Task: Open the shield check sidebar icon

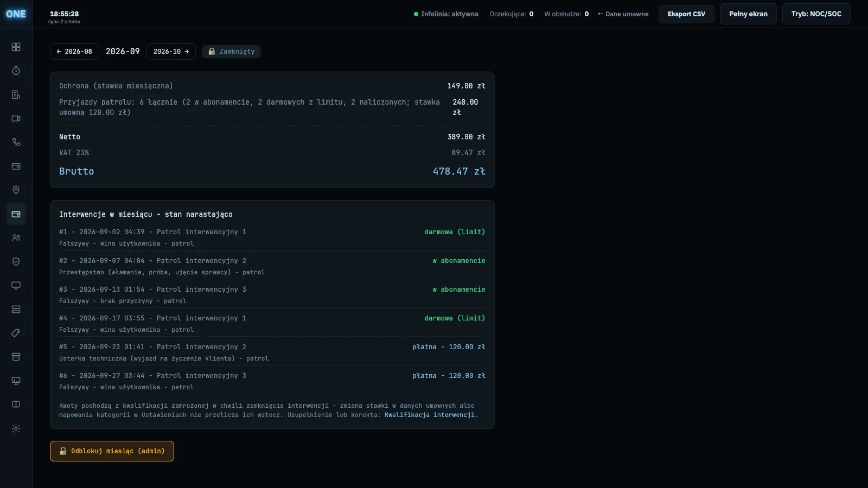Action: coord(16,262)
